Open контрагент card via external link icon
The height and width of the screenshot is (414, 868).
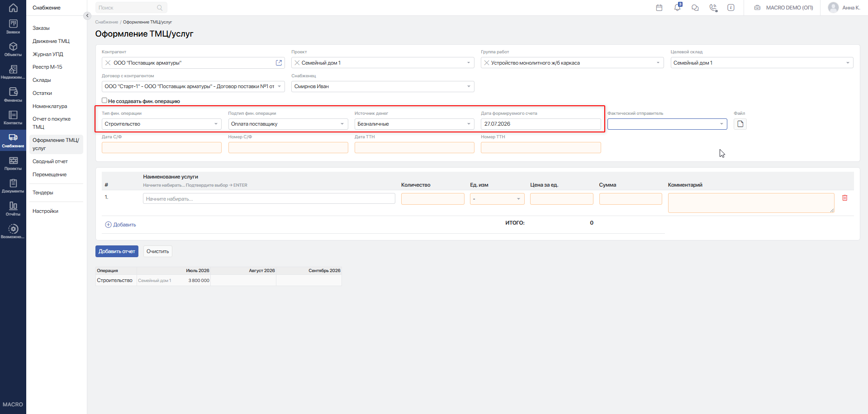pos(279,63)
